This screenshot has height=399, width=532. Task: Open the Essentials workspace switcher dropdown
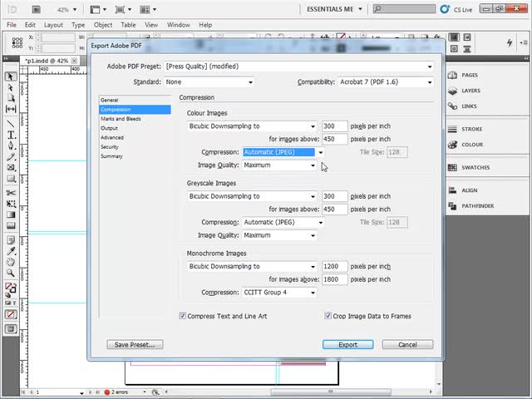coord(334,9)
